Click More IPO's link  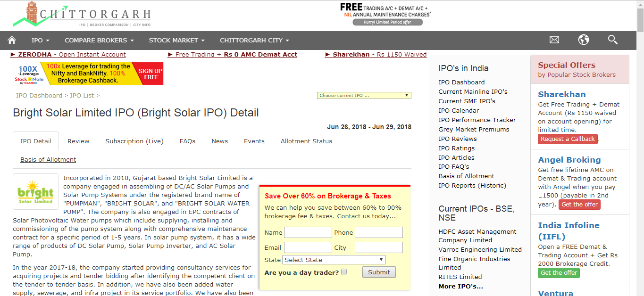click(x=460, y=287)
